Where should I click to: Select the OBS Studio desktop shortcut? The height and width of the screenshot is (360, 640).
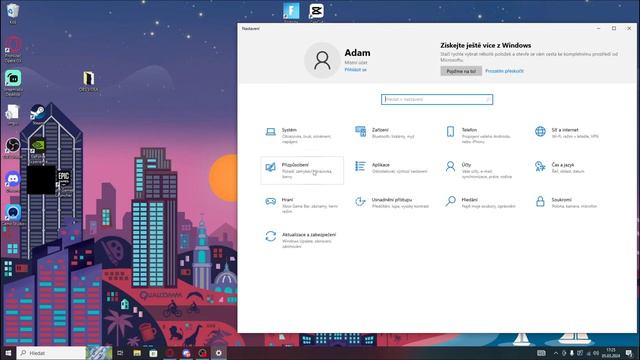click(x=13, y=148)
